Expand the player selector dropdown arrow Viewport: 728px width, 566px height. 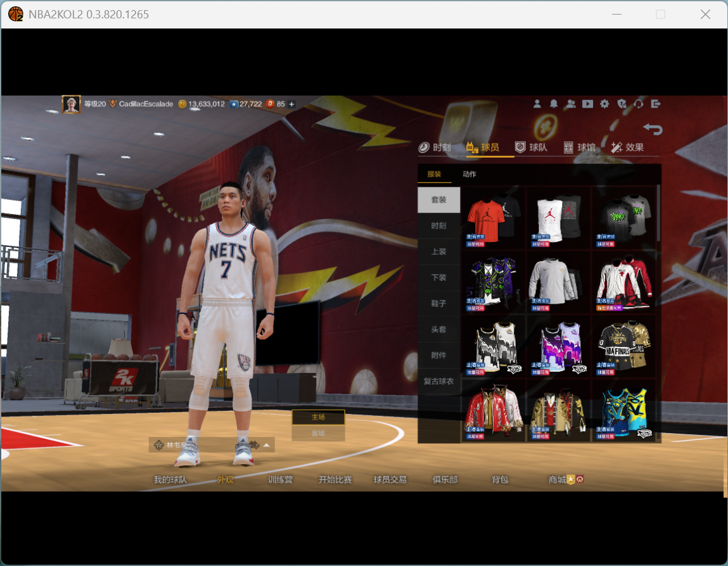pos(267,445)
